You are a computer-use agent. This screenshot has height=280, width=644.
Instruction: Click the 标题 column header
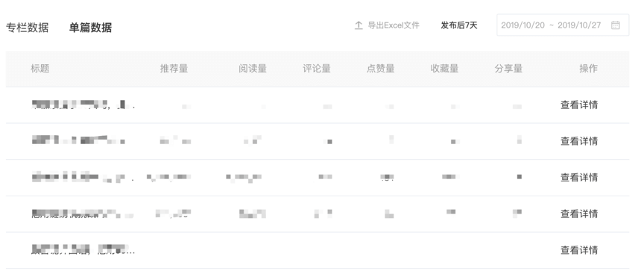click(40, 69)
